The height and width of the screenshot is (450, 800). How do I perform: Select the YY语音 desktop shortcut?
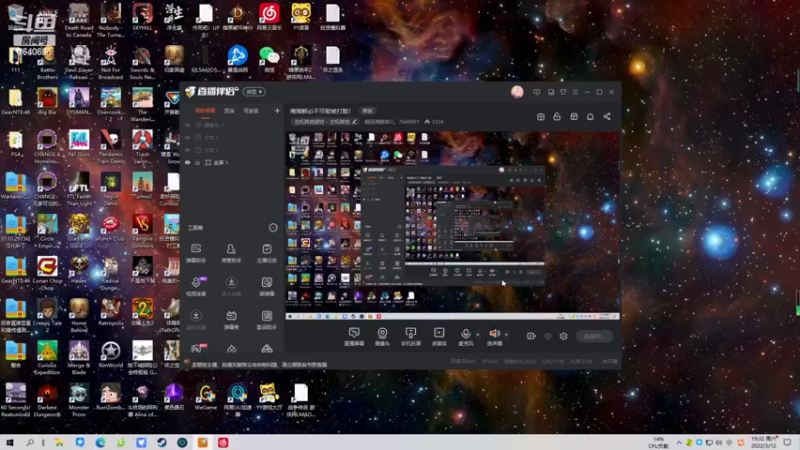tap(301, 17)
